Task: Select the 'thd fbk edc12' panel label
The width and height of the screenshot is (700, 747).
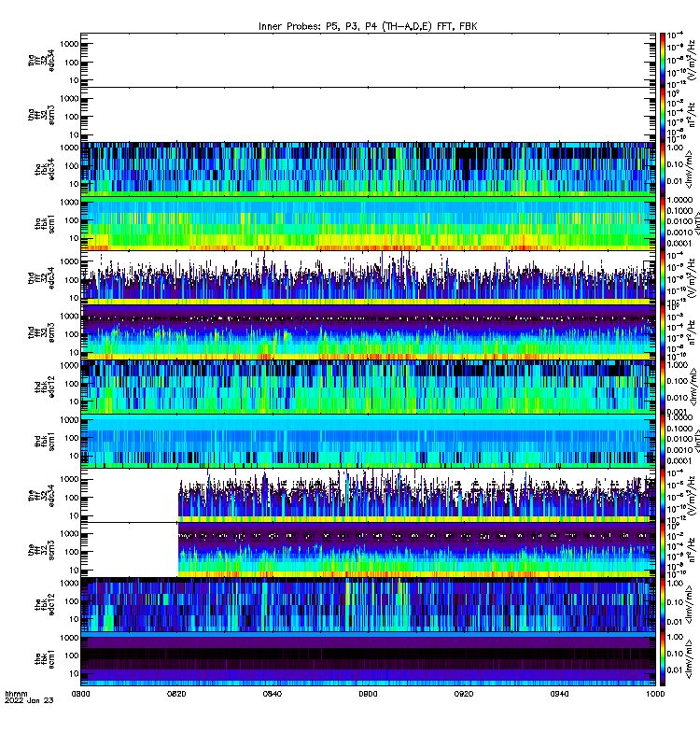Action: pos(45,387)
